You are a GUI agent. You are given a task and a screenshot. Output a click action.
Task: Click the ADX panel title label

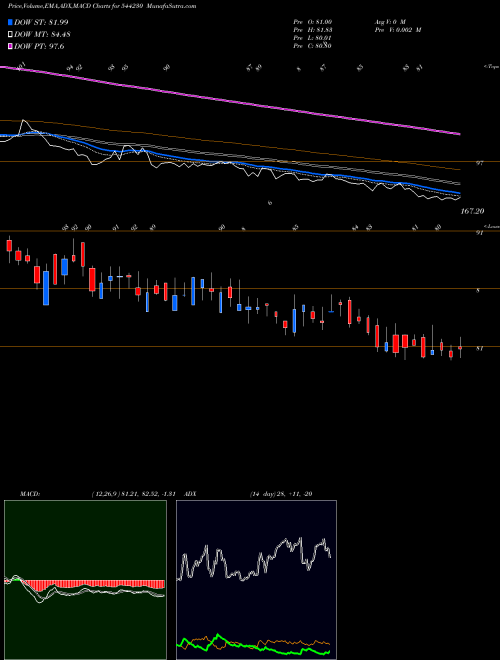pyautogui.click(x=190, y=494)
